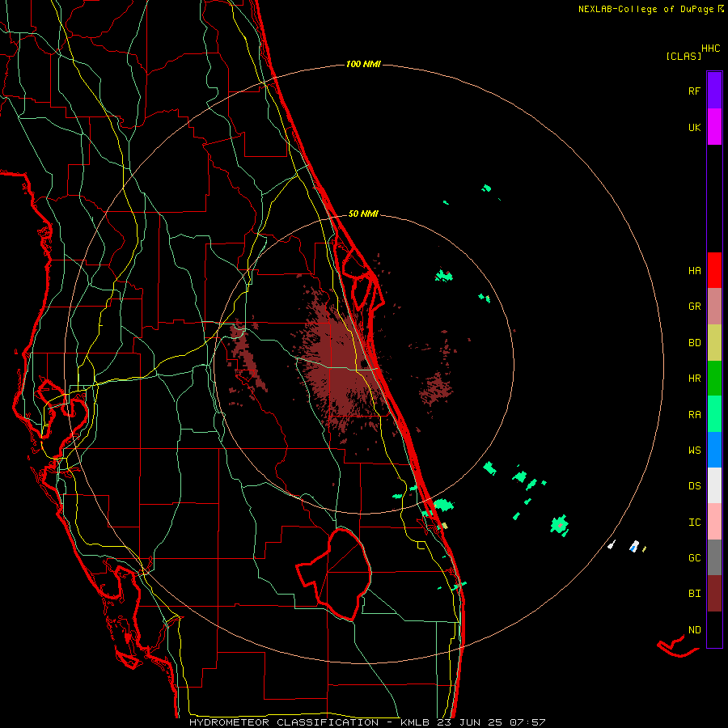The height and width of the screenshot is (728, 728).
Task: Click the UK magenta legend swatch
Action: pos(714,127)
